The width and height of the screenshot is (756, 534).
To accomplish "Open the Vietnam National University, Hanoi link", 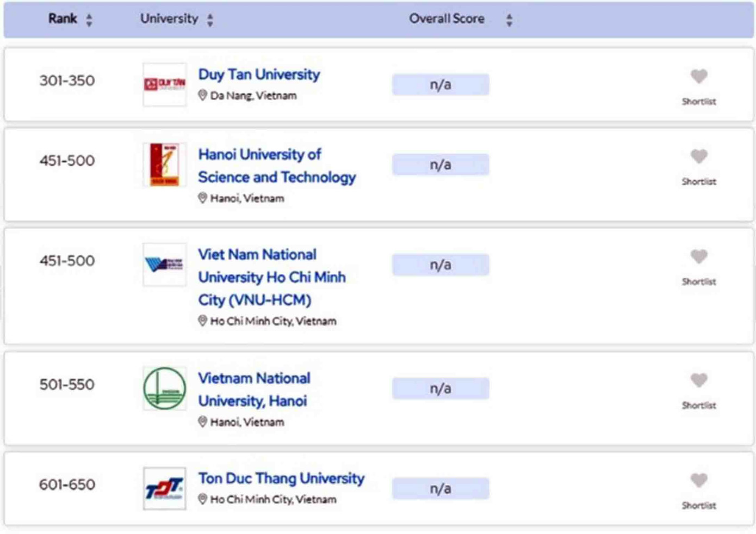I will [x=253, y=389].
